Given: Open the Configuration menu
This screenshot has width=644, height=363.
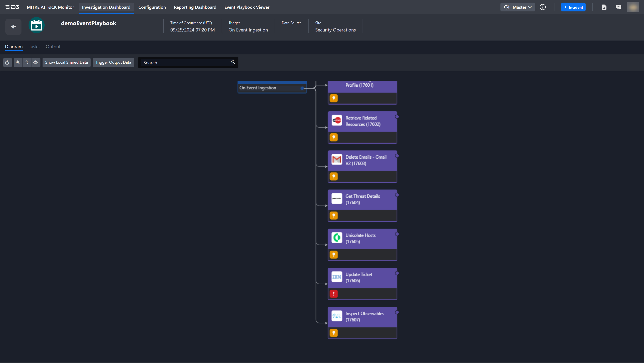Looking at the screenshot, I should 152,7.
